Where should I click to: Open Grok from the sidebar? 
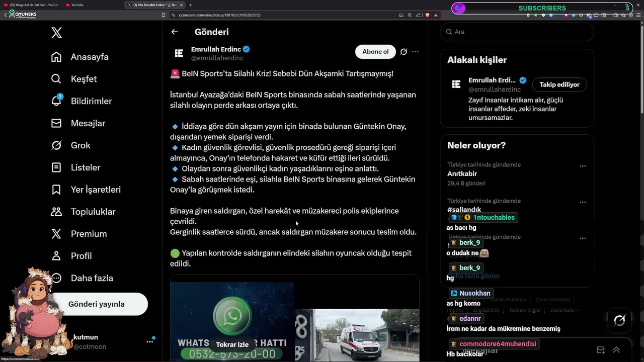pyautogui.click(x=70, y=145)
